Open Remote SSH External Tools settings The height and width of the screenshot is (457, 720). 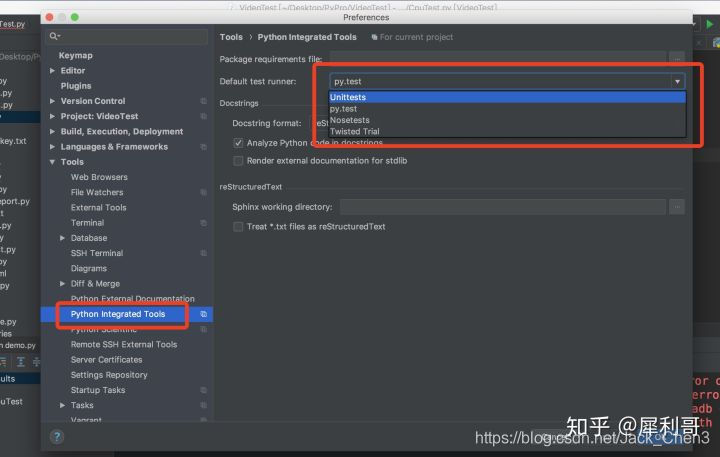[x=124, y=344]
